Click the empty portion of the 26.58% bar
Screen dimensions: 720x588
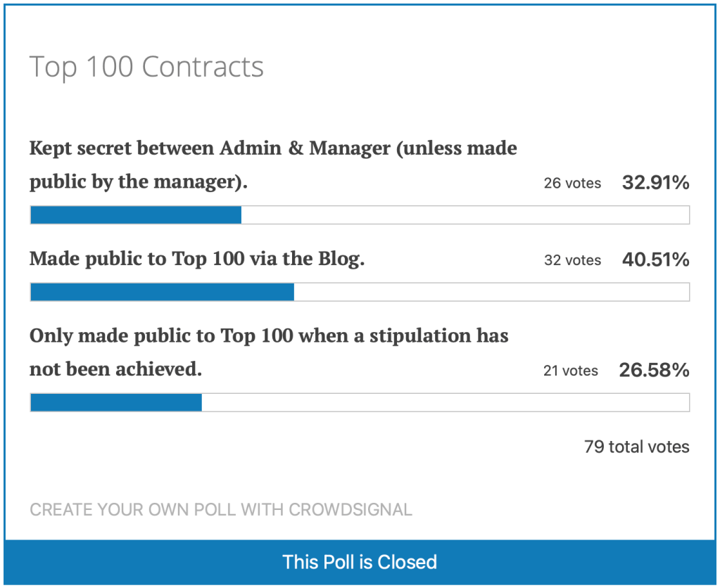point(445,402)
